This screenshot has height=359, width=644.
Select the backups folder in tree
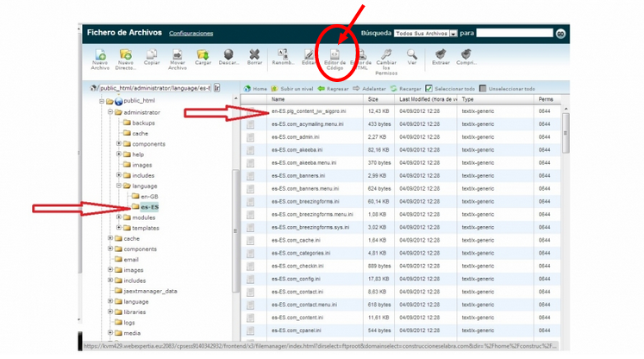click(143, 123)
